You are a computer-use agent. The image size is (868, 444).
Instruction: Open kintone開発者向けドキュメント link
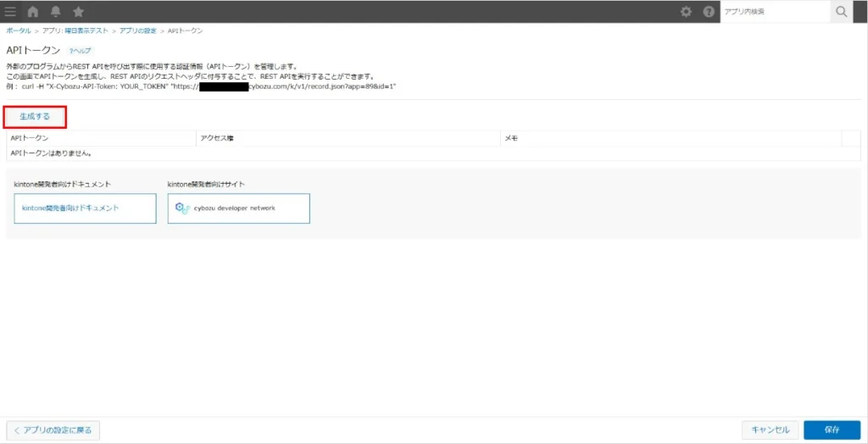[85, 208]
